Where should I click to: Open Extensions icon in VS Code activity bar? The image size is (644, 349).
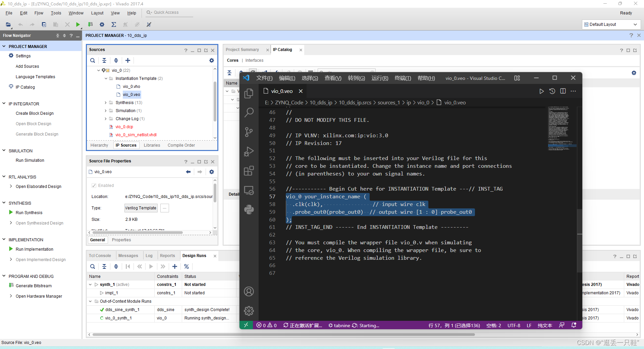249,171
